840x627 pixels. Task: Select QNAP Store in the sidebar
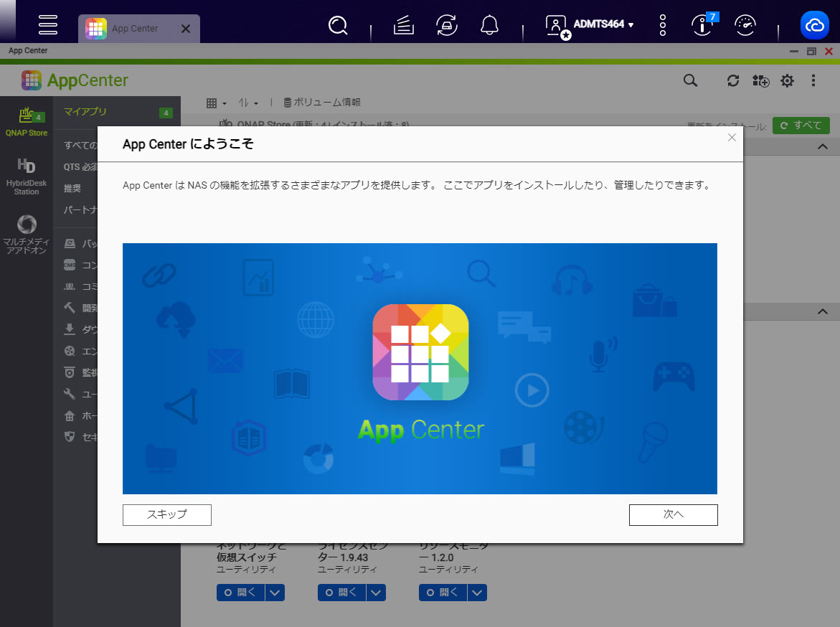pyautogui.click(x=27, y=122)
